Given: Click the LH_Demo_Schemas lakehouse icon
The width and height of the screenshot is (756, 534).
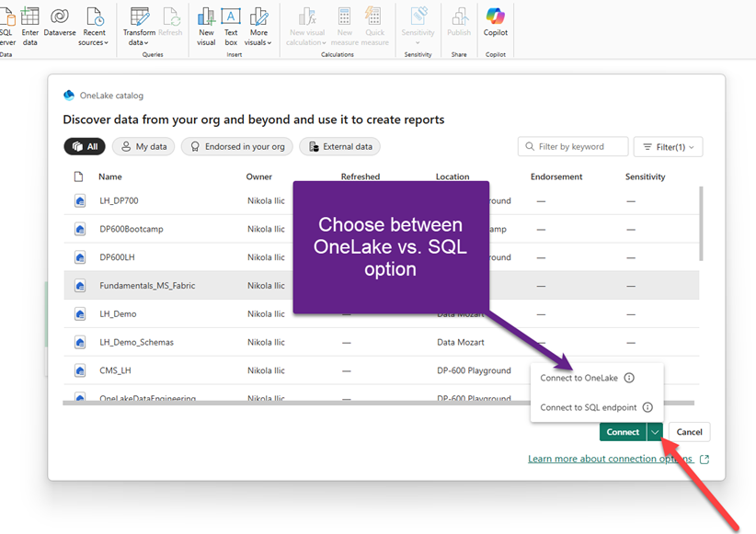Looking at the screenshot, I should point(80,343).
